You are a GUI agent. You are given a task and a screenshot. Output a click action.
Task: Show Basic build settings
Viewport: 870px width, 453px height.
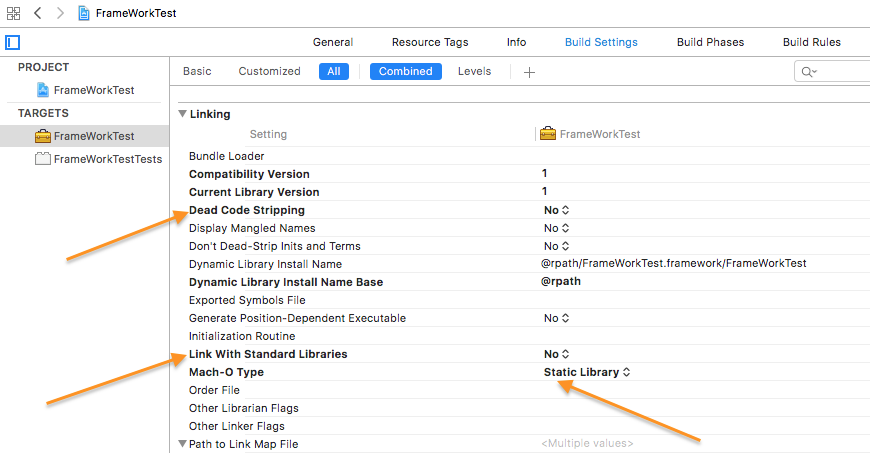point(197,72)
